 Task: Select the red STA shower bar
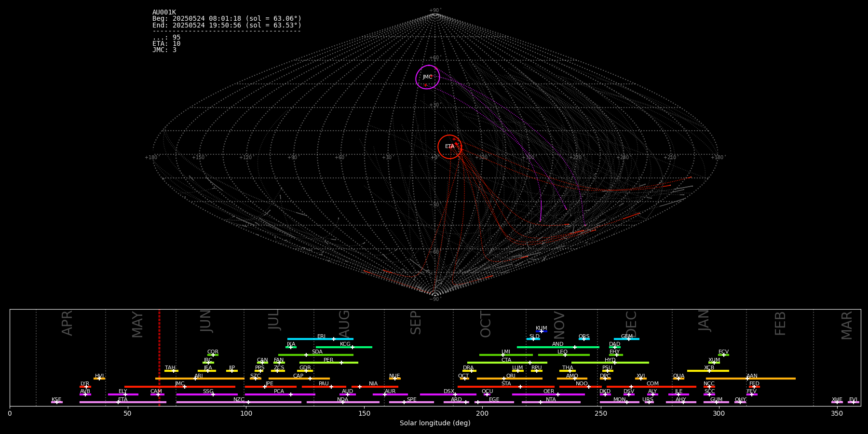[506, 387]
